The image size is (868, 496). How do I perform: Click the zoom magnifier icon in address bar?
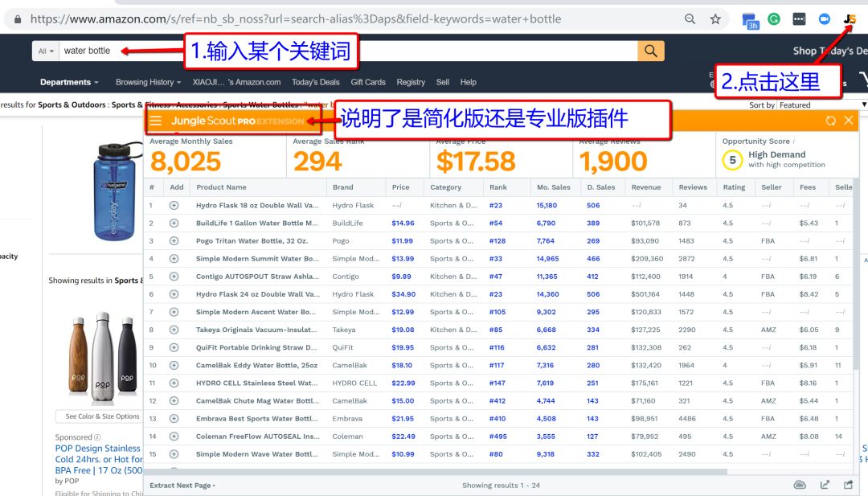tap(690, 18)
